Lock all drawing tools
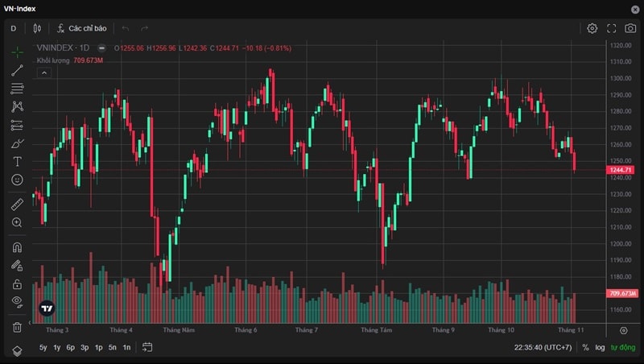The image size is (644, 364). coord(17,284)
